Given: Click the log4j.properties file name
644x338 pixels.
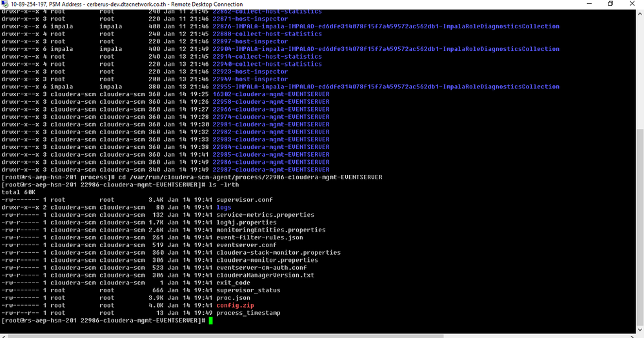Looking at the screenshot, I should 247,222.
